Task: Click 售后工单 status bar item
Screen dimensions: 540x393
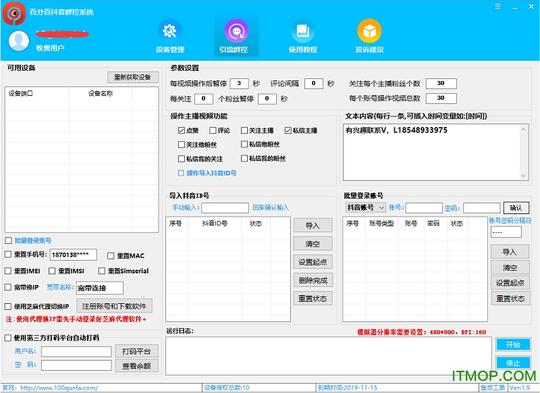Action: click(x=493, y=388)
